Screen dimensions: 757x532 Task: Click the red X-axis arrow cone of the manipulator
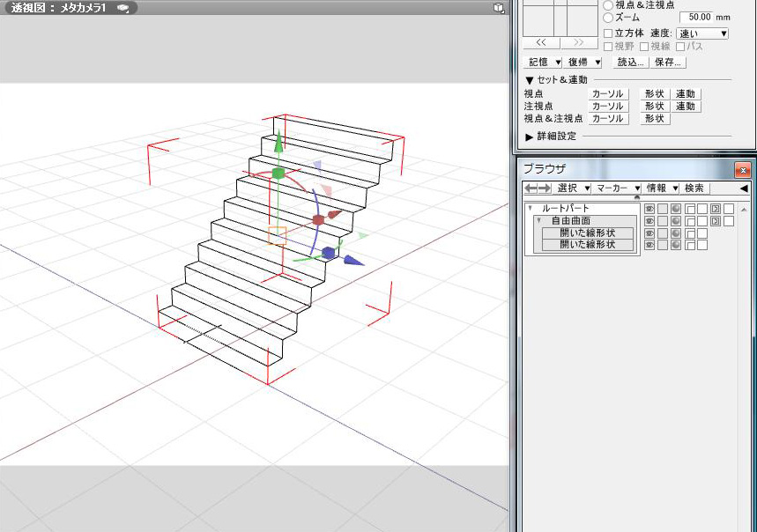click(x=335, y=214)
